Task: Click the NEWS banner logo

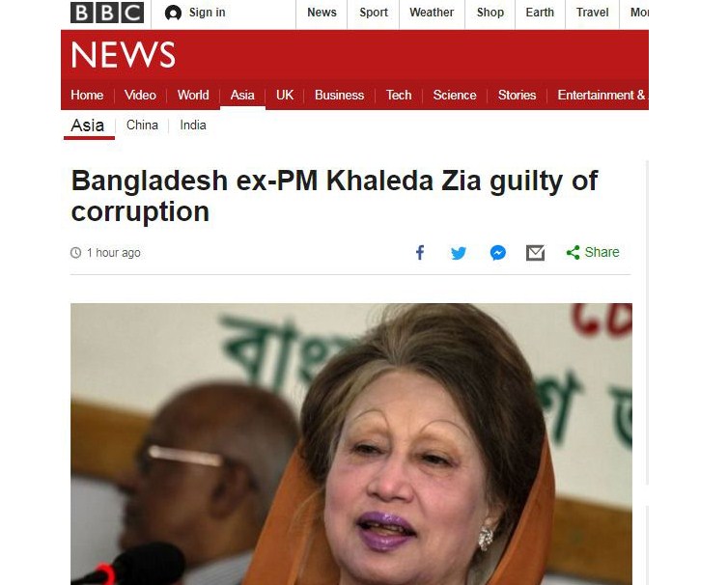Action: tap(123, 55)
